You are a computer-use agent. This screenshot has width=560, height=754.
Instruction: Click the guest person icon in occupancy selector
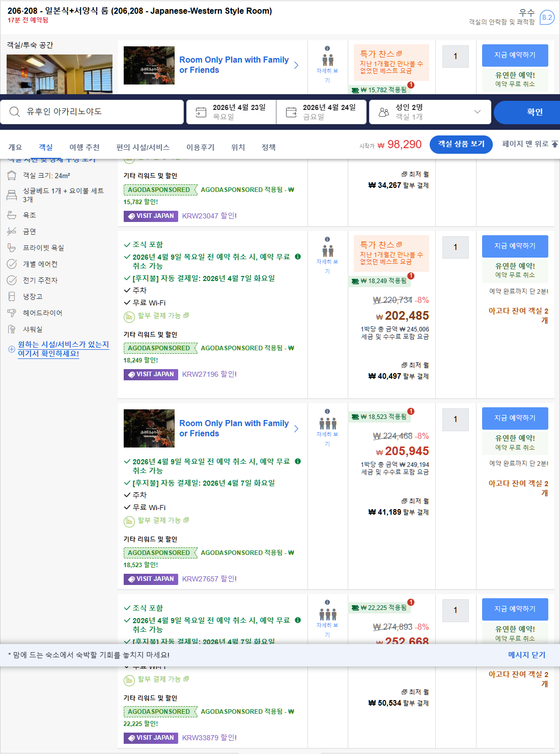384,111
